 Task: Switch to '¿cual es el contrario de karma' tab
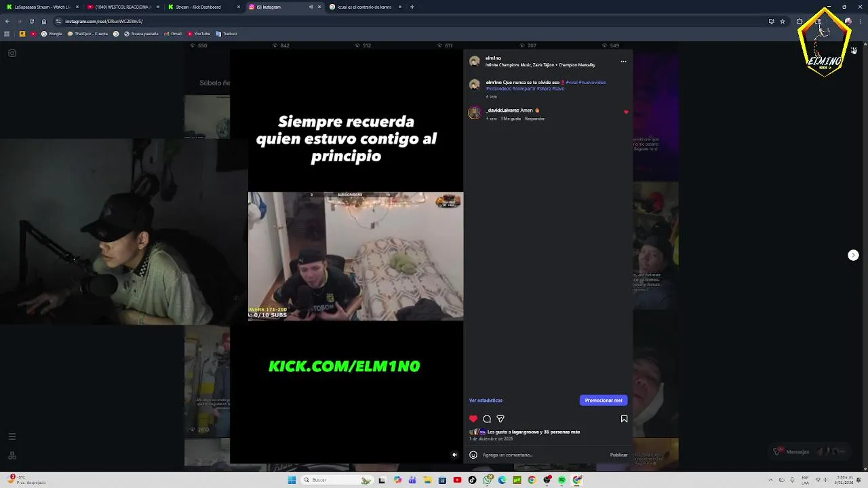(x=364, y=7)
